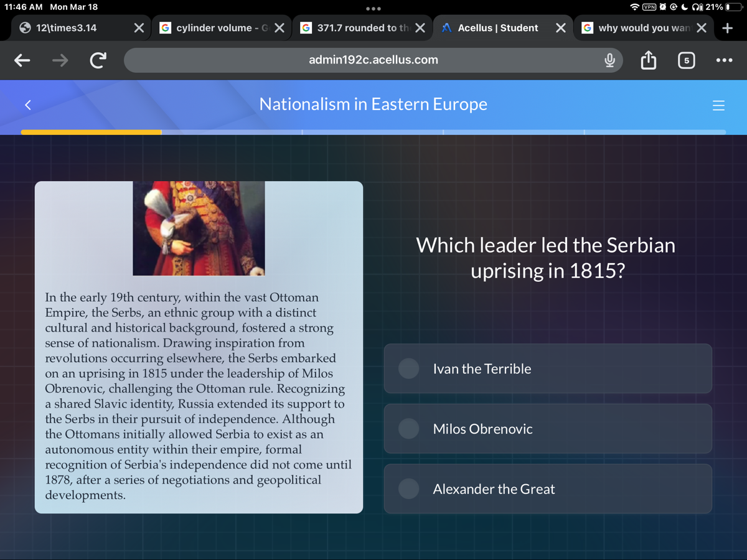Reload the current page
The height and width of the screenshot is (560, 747).
98,60
